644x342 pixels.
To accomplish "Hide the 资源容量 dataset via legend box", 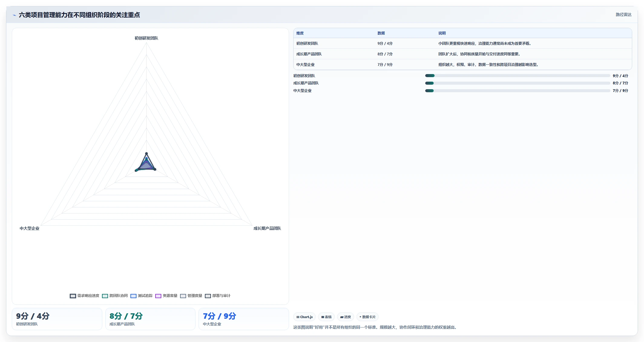I will point(158,296).
